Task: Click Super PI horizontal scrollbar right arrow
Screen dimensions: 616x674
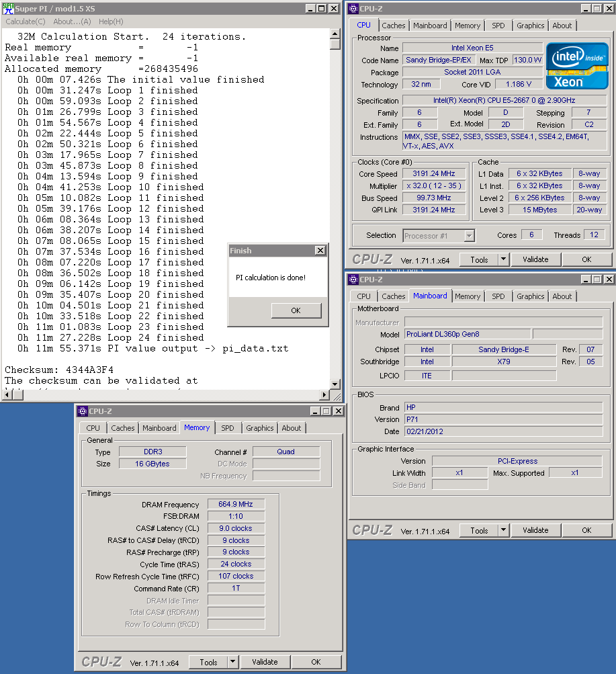Action: coord(324,394)
